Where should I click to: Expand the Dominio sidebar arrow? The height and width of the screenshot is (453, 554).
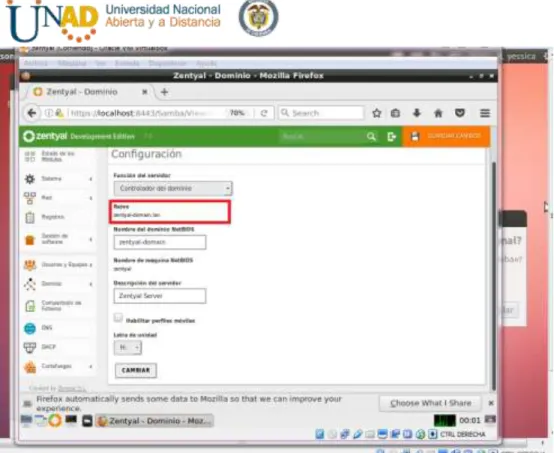point(91,284)
